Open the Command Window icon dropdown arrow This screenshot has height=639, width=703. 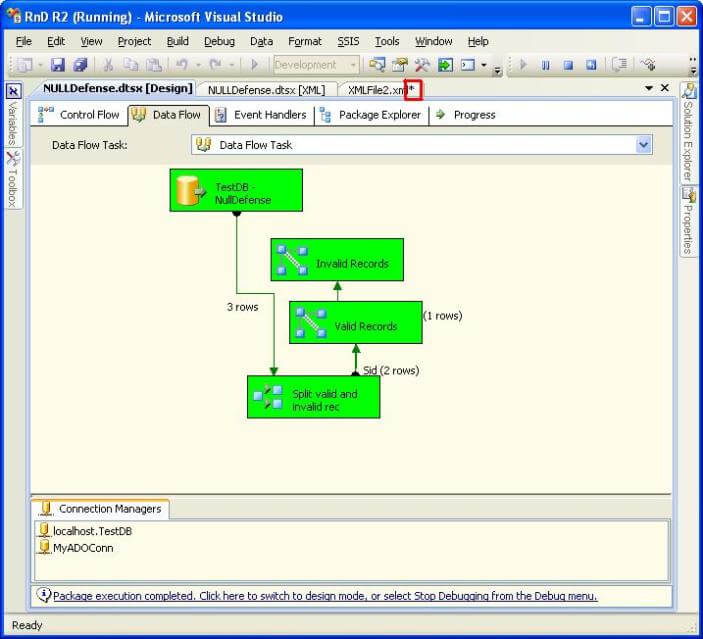pyautogui.click(x=484, y=65)
